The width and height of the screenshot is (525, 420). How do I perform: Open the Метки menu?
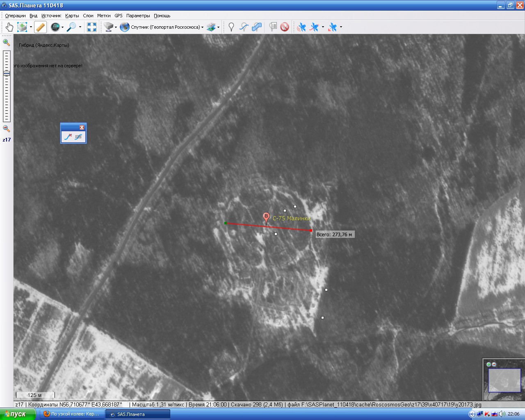(x=104, y=16)
